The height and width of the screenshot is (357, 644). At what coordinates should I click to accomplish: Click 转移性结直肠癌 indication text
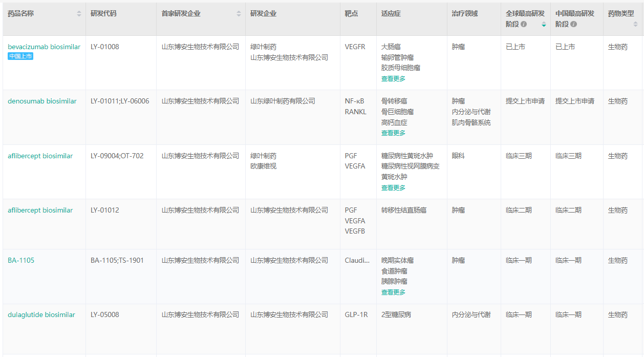click(x=404, y=210)
